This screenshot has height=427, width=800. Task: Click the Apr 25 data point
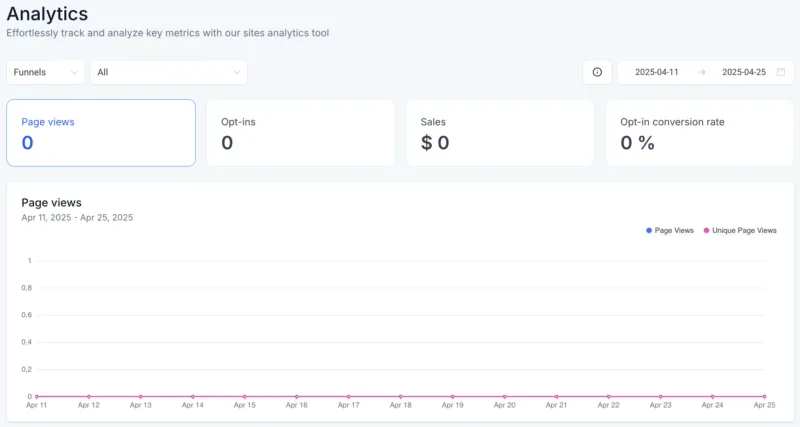(765, 397)
